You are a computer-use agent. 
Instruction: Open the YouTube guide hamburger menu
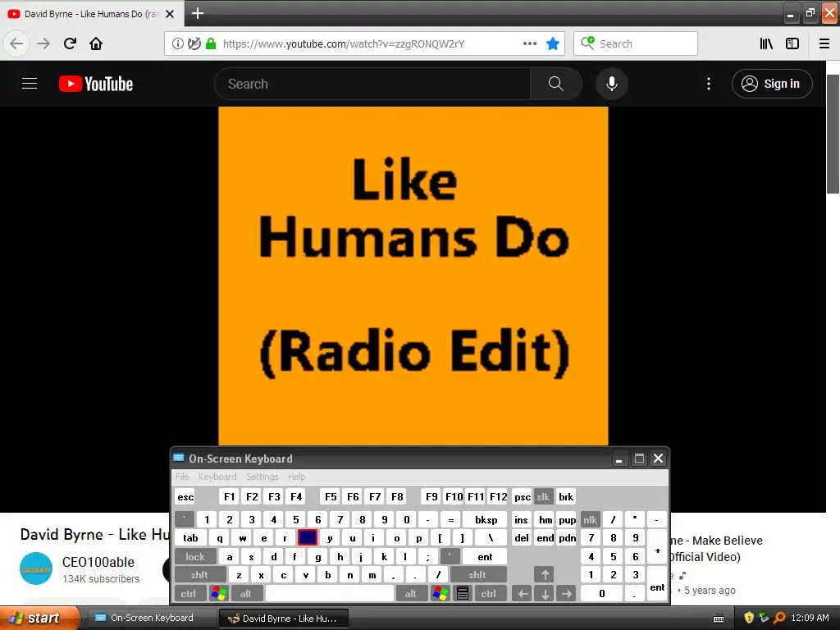[x=30, y=84]
